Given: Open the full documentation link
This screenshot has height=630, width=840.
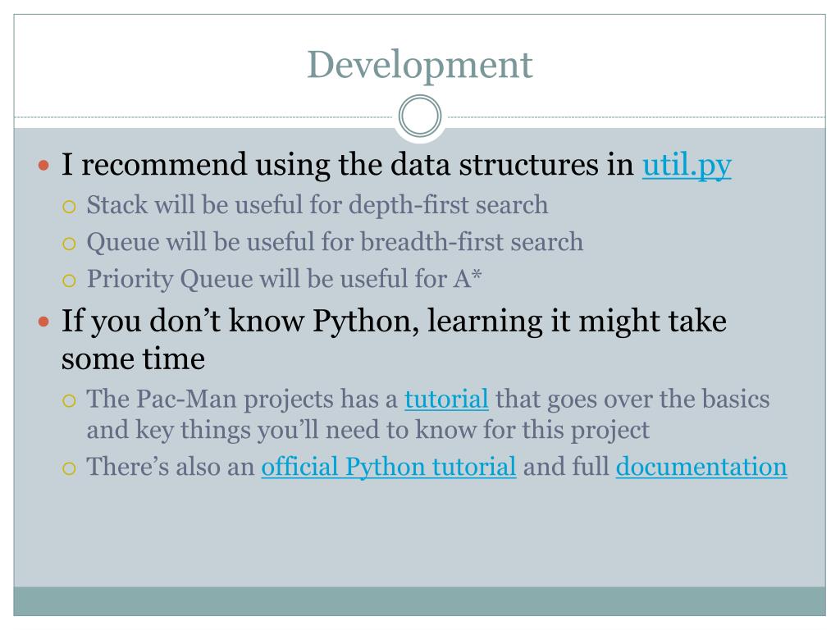Looking at the screenshot, I should tap(701, 467).
